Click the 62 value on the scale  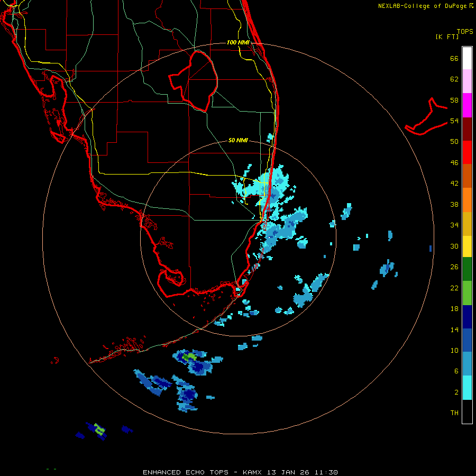point(454,79)
